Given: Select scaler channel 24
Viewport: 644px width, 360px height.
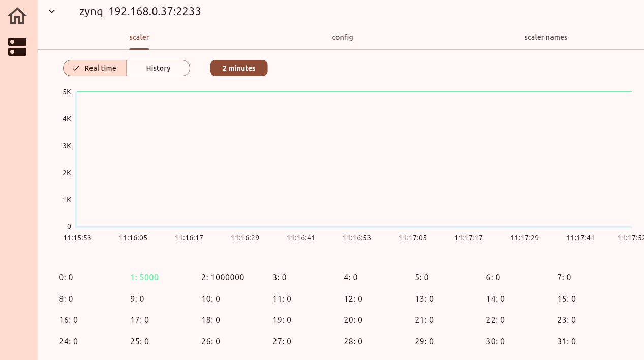Looking at the screenshot, I should [68, 341].
